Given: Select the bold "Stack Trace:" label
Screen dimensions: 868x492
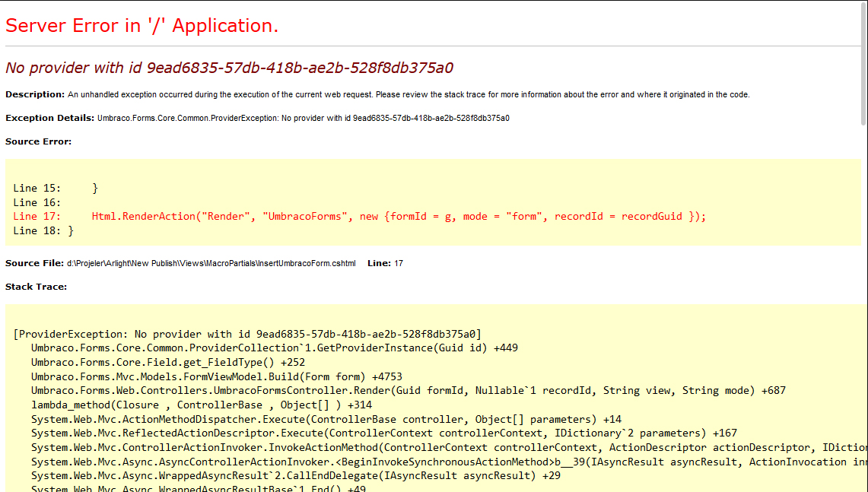Looking at the screenshot, I should [36, 287].
